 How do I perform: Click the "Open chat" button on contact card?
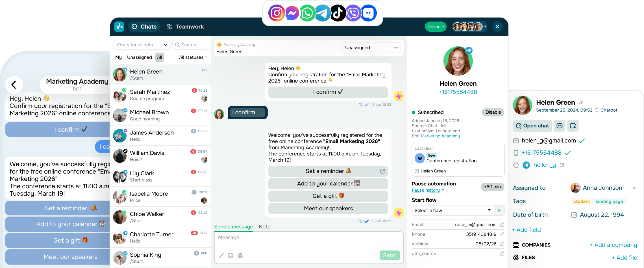point(532,126)
